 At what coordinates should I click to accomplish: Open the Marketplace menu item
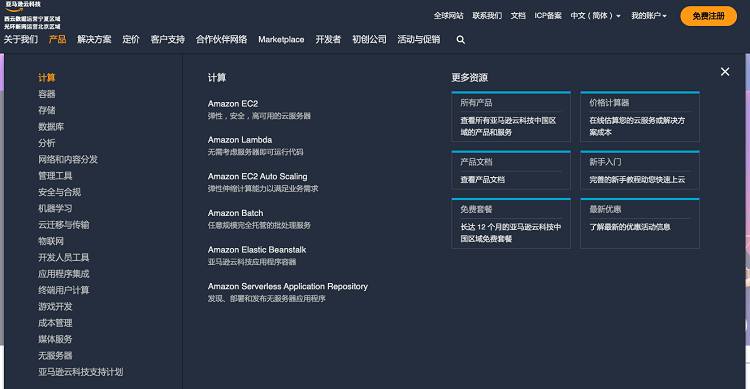pos(281,39)
